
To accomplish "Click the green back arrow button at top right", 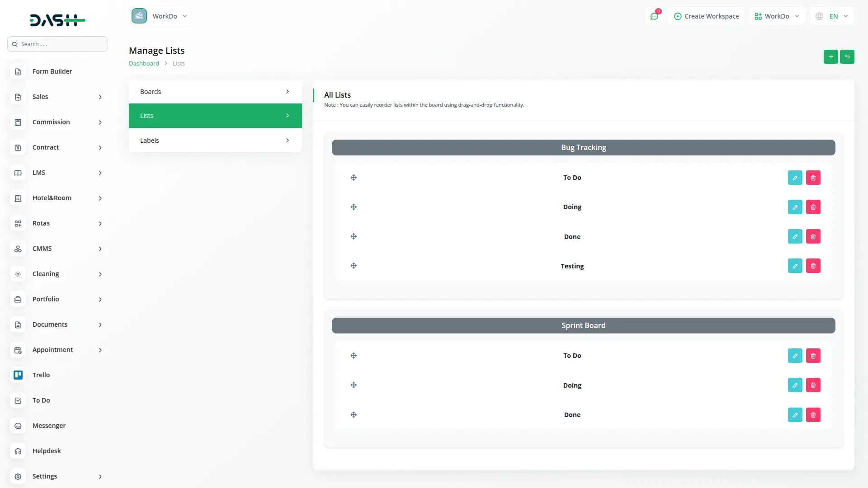I will click(848, 57).
